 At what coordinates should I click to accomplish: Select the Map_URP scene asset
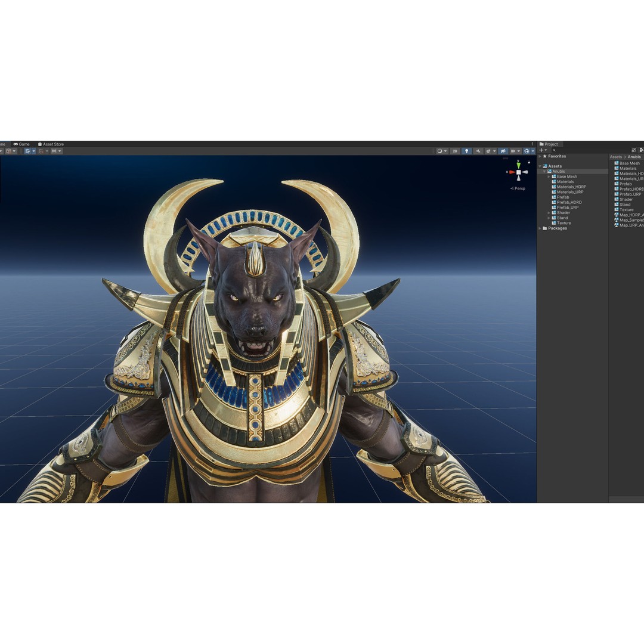(629, 225)
